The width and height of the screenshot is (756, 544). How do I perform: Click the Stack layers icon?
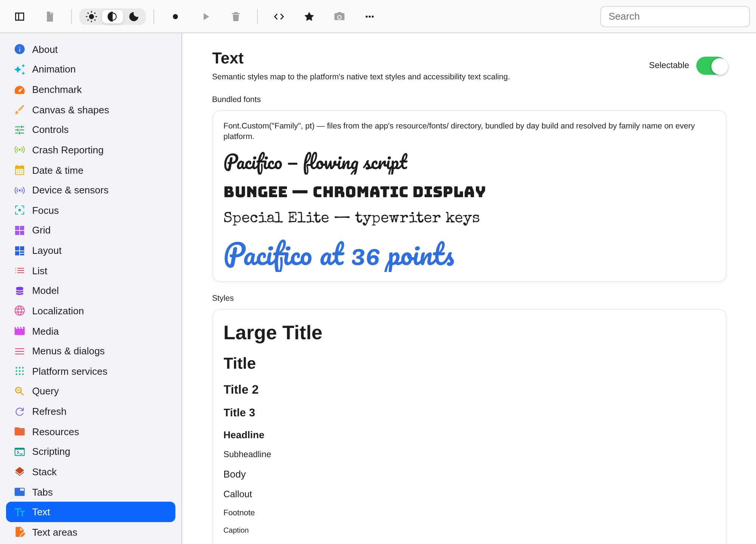[x=20, y=472]
